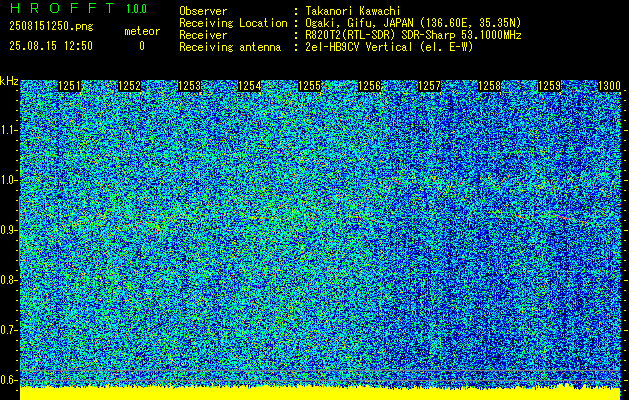Click the 1256 time marker

point(369,86)
